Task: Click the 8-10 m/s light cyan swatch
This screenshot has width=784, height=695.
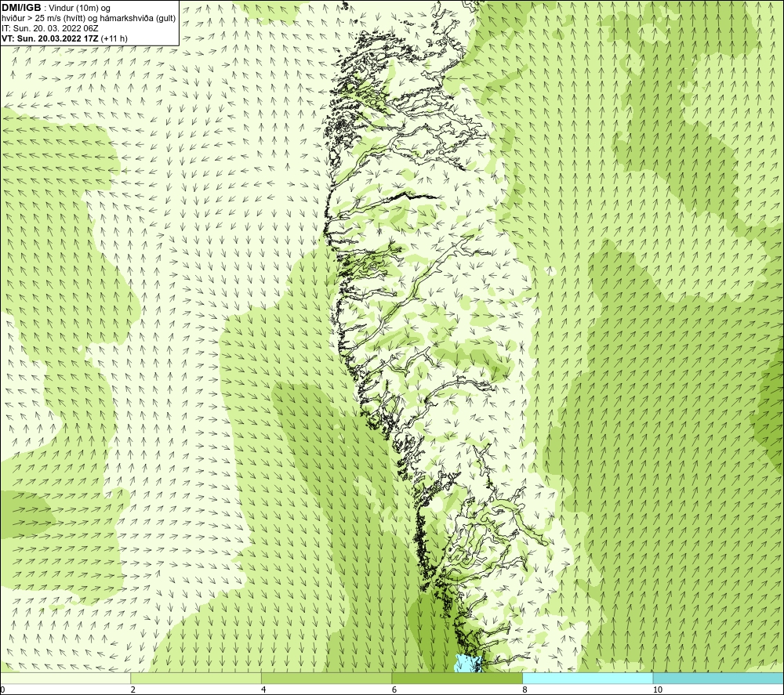Action: (587, 678)
